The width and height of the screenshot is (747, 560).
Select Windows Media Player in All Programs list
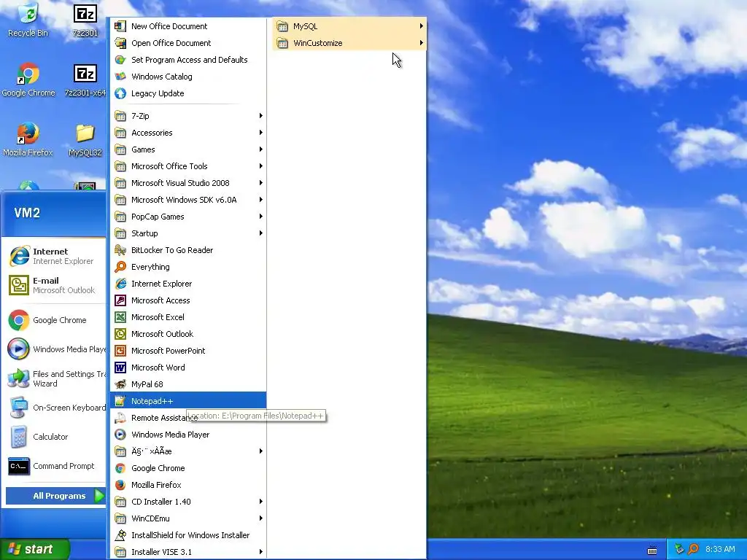click(188, 435)
